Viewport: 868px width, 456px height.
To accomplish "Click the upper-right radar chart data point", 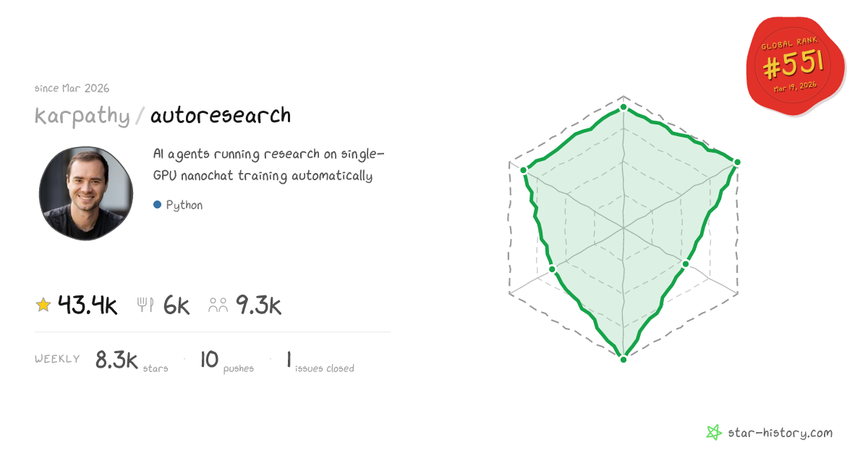I will (x=737, y=162).
